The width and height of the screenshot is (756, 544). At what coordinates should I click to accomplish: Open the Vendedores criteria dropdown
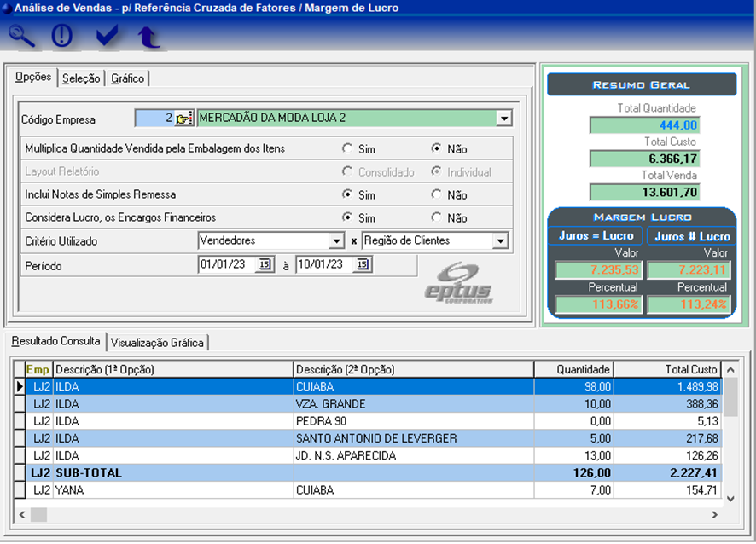tap(335, 241)
